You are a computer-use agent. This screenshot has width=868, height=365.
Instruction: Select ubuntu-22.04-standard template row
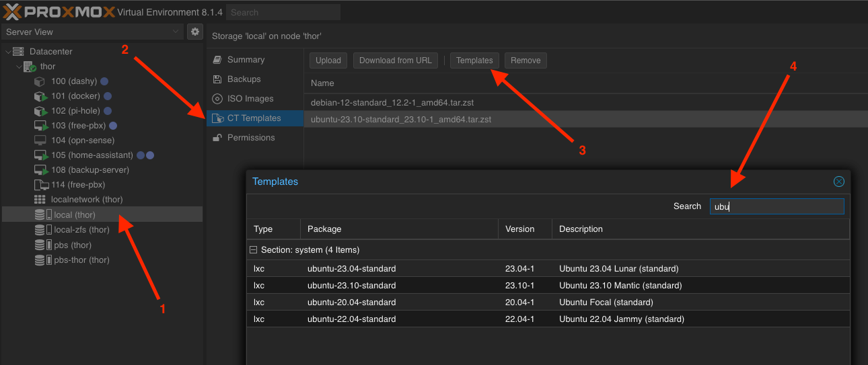351,319
